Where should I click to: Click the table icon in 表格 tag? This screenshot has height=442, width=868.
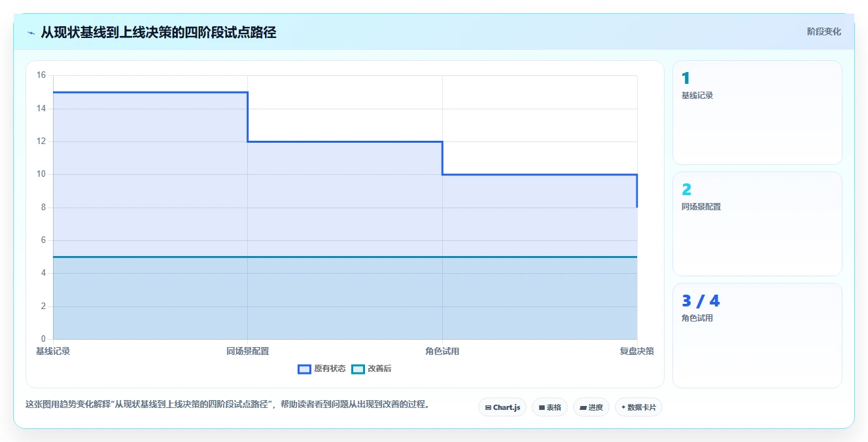(x=542, y=407)
